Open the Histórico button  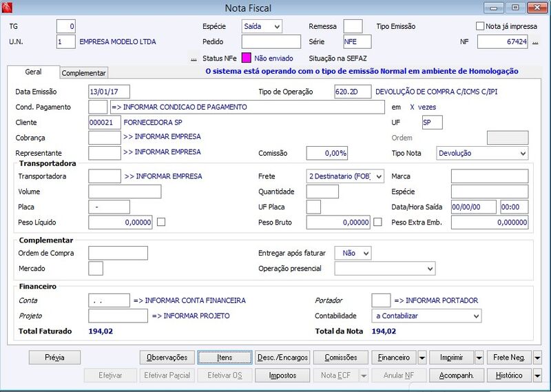509,375
